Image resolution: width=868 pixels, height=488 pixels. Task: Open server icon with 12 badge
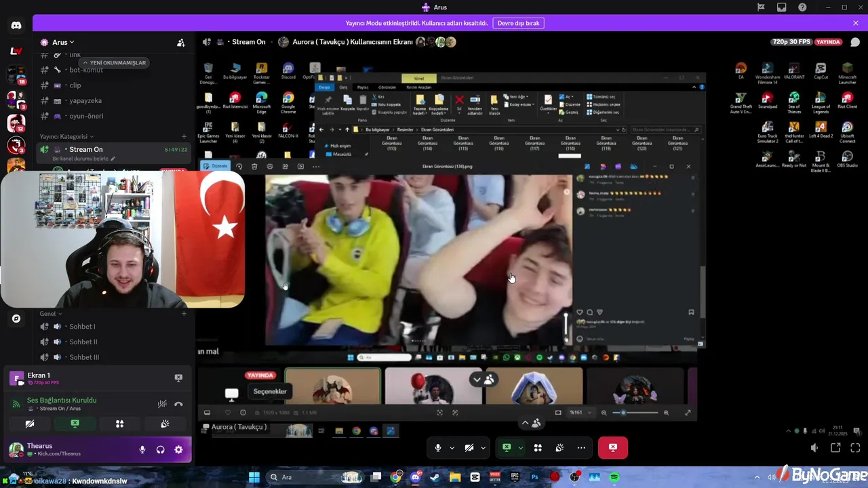[x=16, y=123]
